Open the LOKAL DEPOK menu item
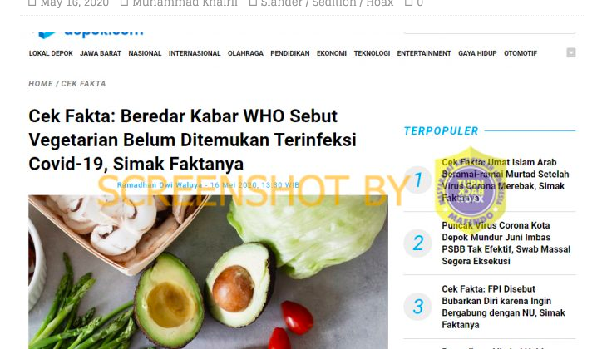 (x=51, y=53)
